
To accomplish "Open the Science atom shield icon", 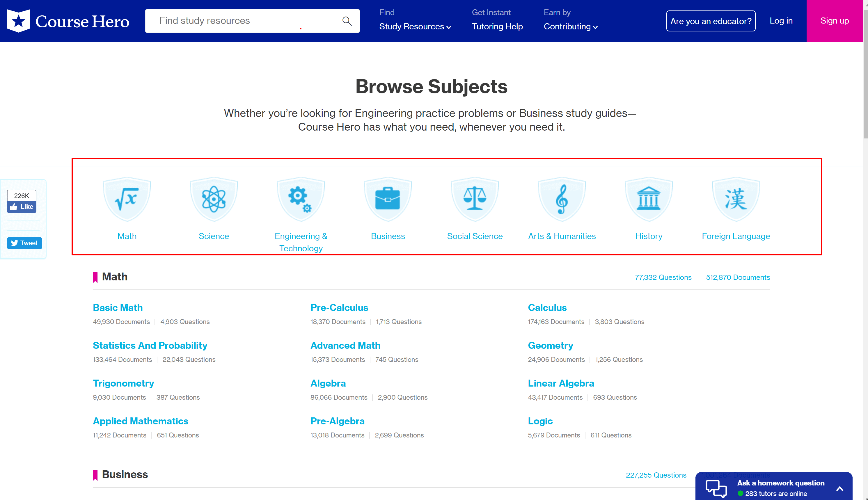I will click(x=214, y=199).
